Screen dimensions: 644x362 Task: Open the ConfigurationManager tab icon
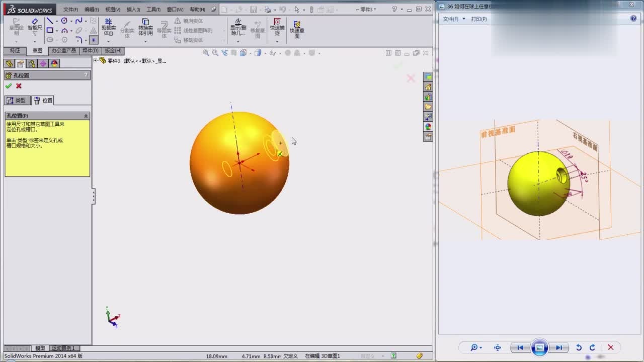click(32, 64)
